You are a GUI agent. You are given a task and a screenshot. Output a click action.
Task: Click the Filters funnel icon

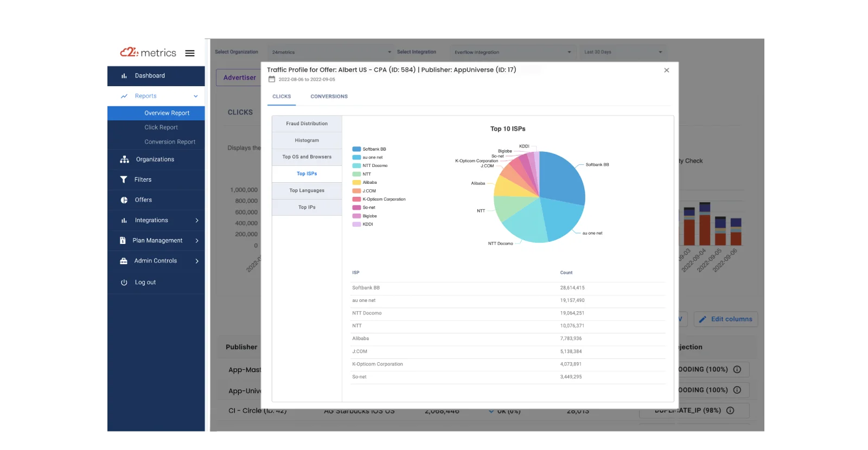(124, 179)
